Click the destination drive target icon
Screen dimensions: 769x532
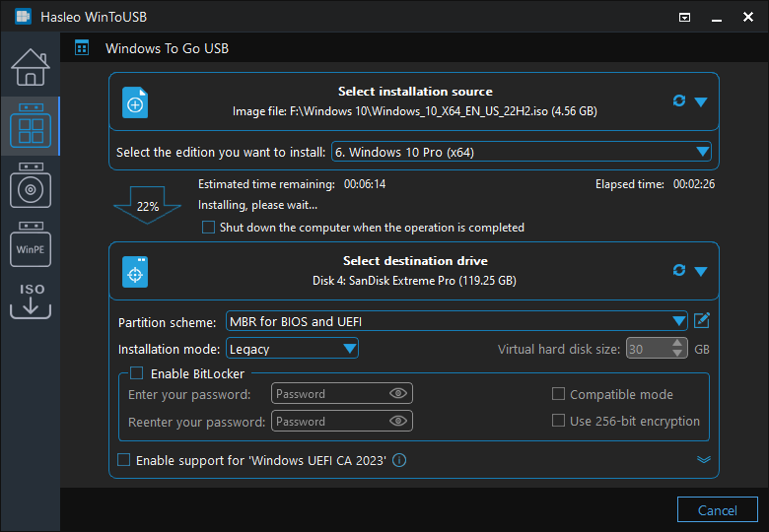(x=135, y=272)
